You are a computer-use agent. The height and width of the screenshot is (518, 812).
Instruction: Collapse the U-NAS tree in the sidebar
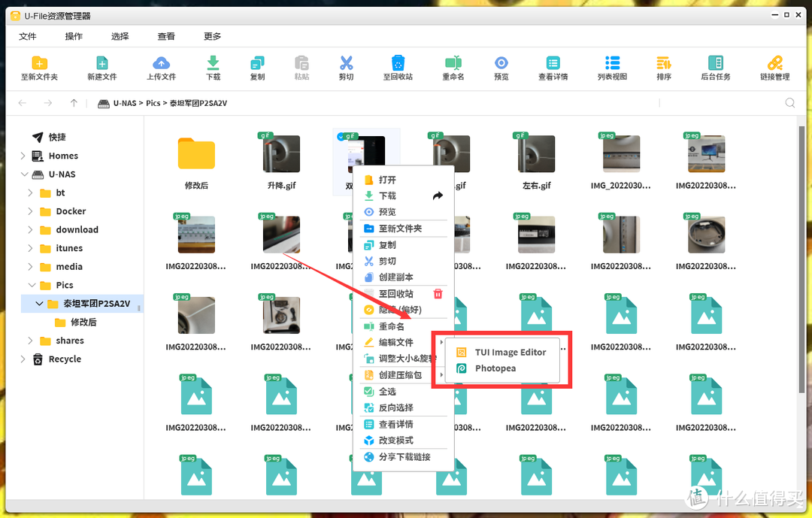23,174
